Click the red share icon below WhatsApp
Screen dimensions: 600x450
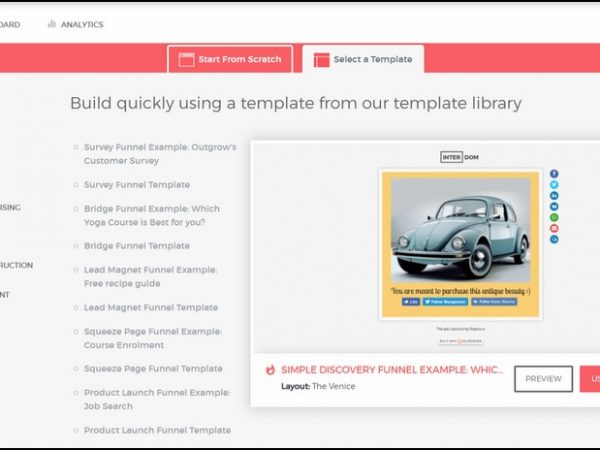coord(554,228)
